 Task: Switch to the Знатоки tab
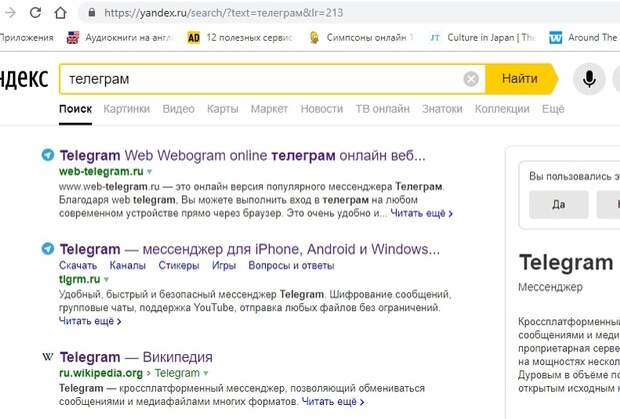[x=442, y=109]
